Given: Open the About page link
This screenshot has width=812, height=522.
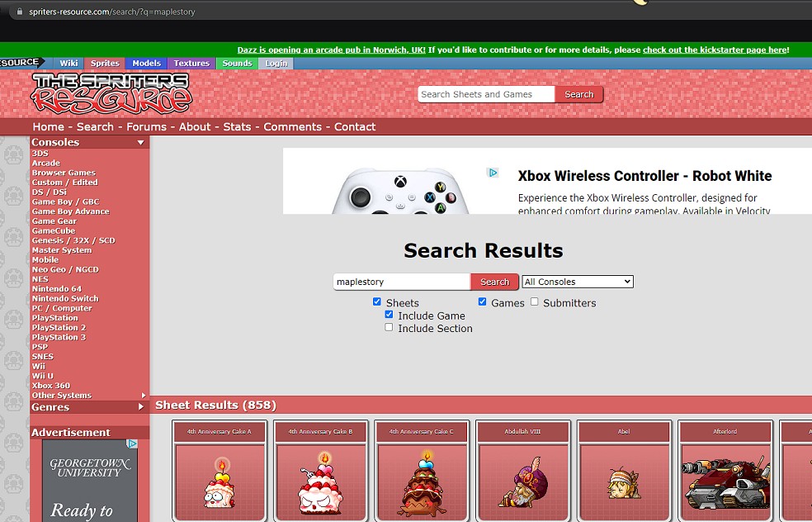Looking at the screenshot, I should pyautogui.click(x=195, y=127).
